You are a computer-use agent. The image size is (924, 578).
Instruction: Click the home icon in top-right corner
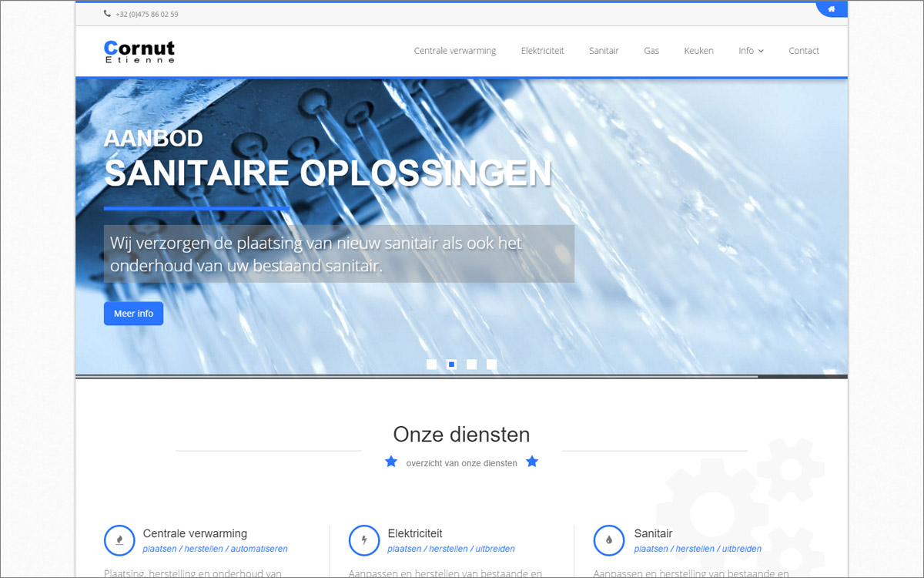click(x=832, y=9)
